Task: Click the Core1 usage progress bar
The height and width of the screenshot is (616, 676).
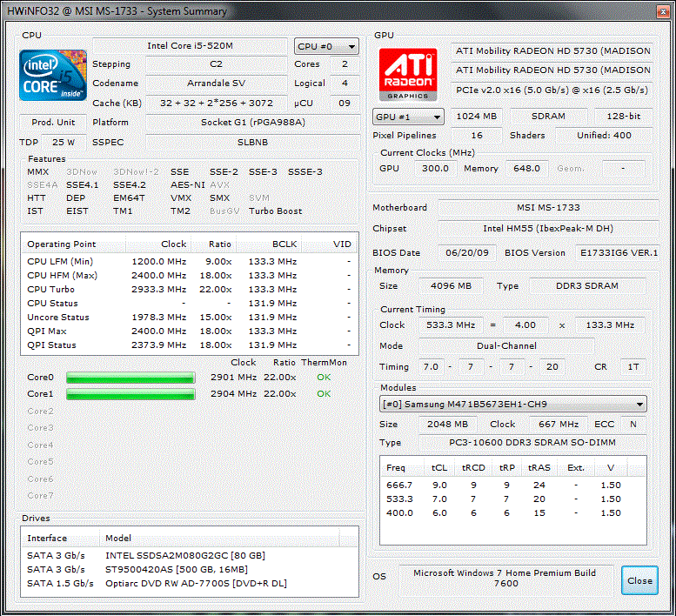Action: [x=131, y=394]
